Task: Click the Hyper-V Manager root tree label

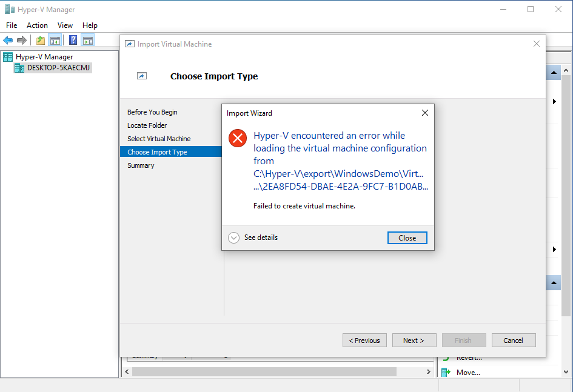Action: tap(44, 56)
